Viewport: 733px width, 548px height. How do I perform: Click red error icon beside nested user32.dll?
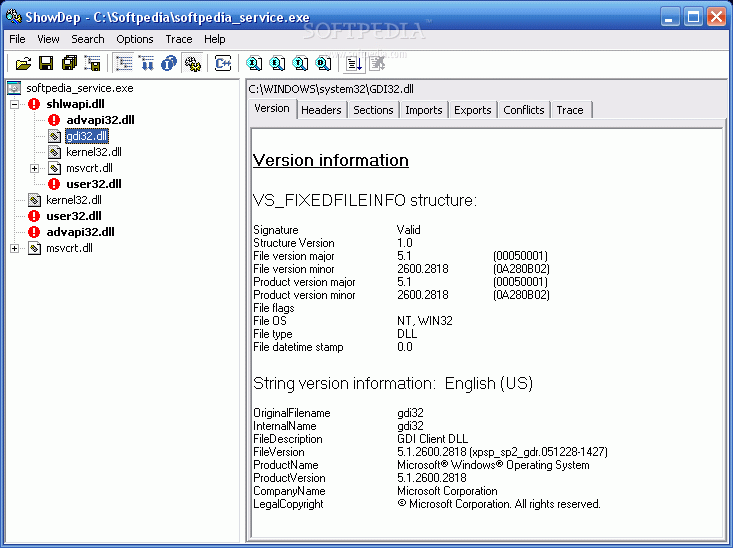(x=54, y=184)
